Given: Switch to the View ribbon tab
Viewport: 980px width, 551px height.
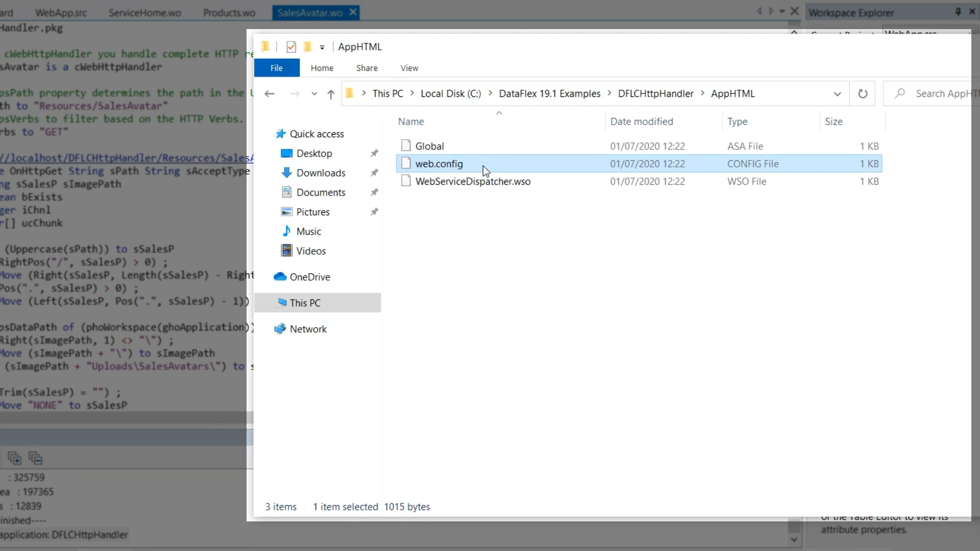Looking at the screenshot, I should tap(409, 68).
